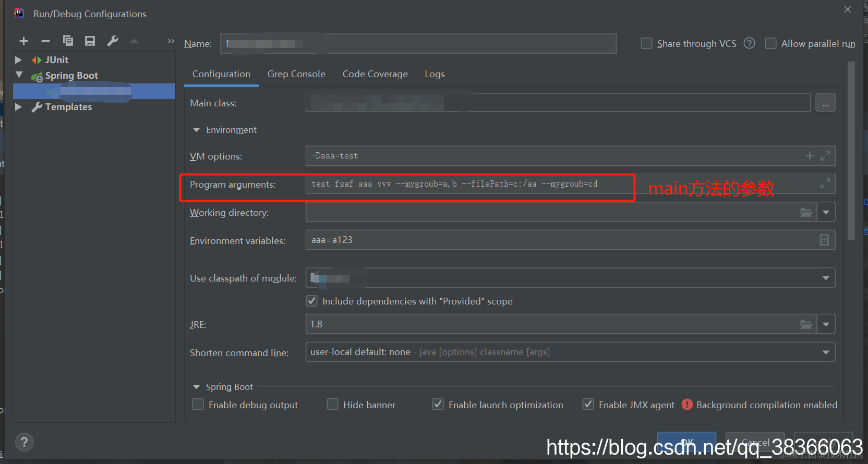
Task: Click the configuration panel vertical scrollbar
Action: pos(851,151)
